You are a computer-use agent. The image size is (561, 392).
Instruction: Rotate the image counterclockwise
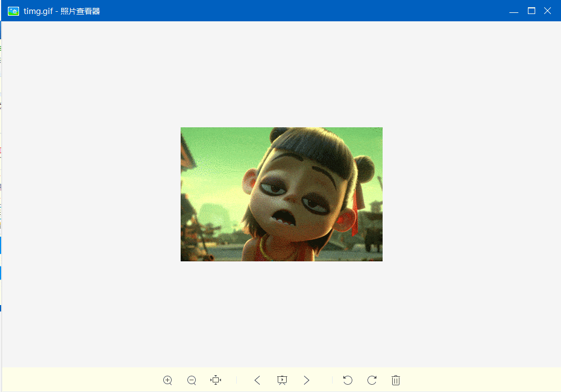click(x=348, y=380)
